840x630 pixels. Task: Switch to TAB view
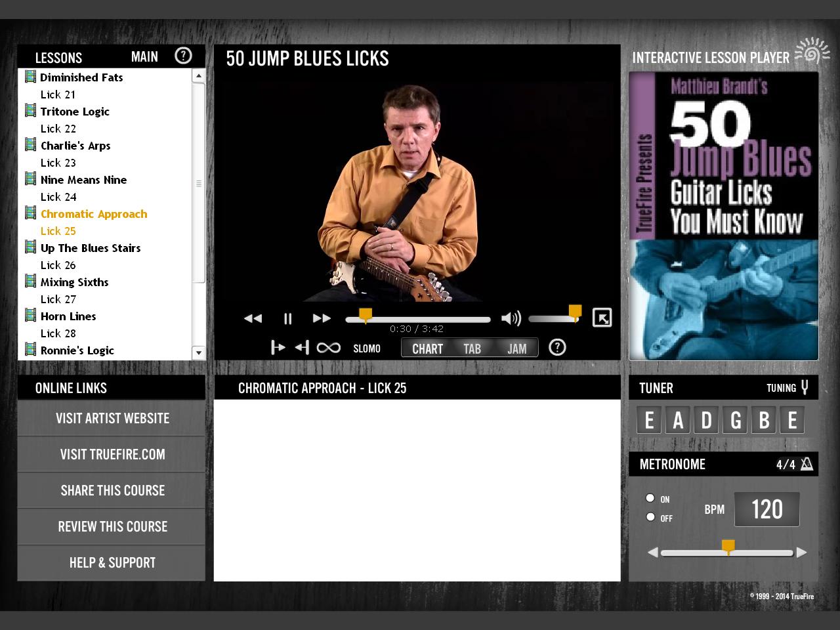(472, 348)
